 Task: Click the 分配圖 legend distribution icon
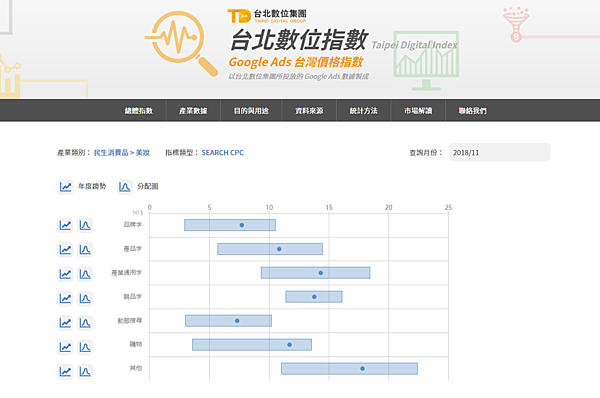[124, 187]
